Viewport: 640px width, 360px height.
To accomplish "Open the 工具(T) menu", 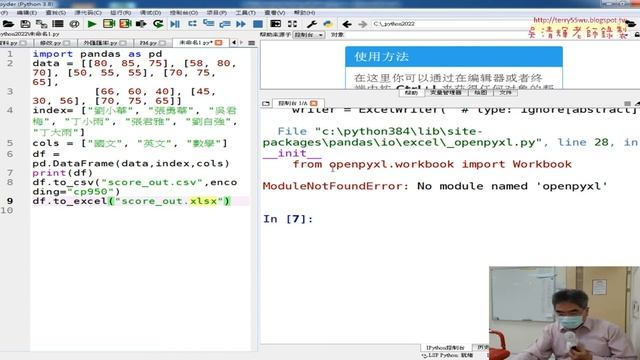I will [245, 13].
